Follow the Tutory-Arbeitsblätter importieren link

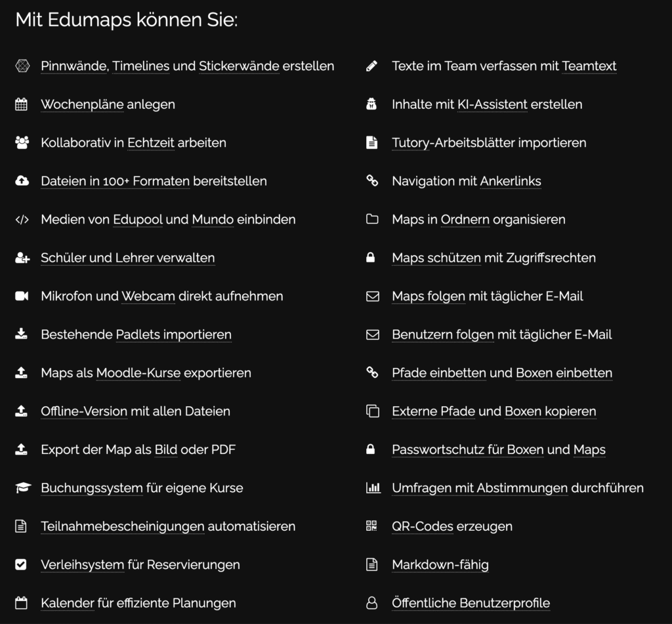click(x=489, y=143)
